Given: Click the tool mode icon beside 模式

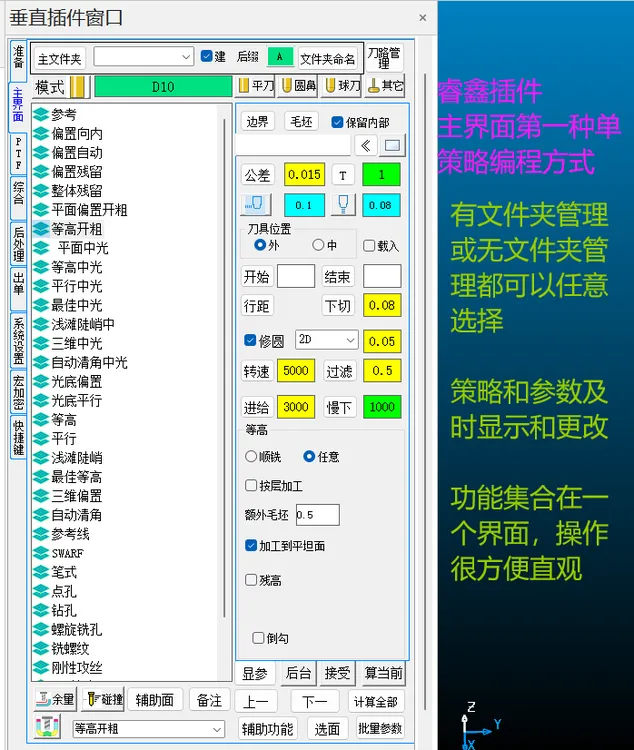Looking at the screenshot, I should tap(79, 87).
